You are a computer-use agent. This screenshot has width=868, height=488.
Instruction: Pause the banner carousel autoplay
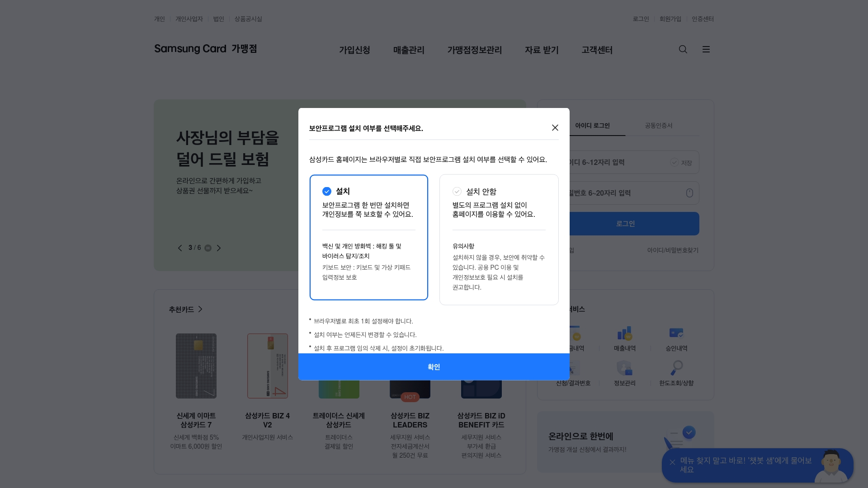tap(208, 248)
